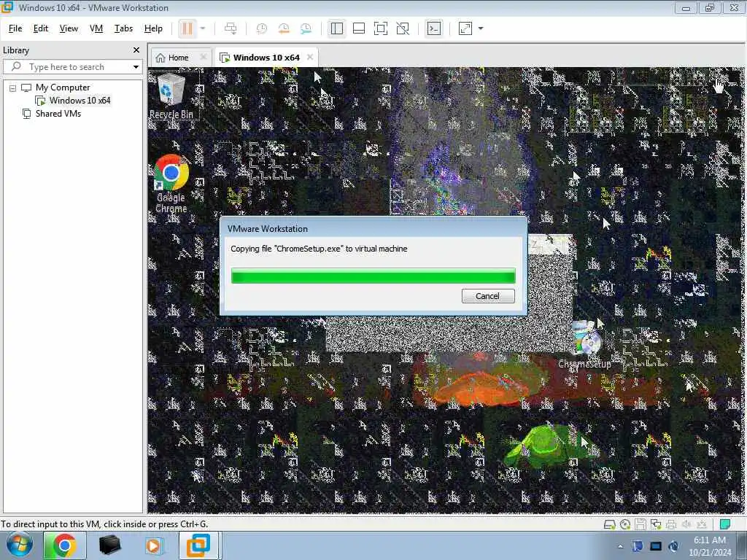Click the blue flag tray icon
Screen dimensions: 747x560
(x=638, y=546)
